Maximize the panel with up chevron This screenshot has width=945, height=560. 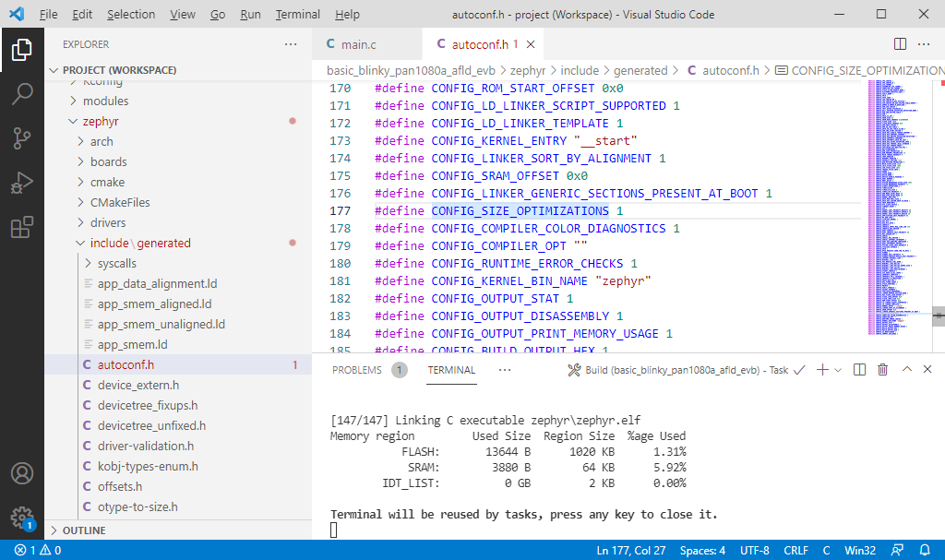pyautogui.click(x=906, y=369)
